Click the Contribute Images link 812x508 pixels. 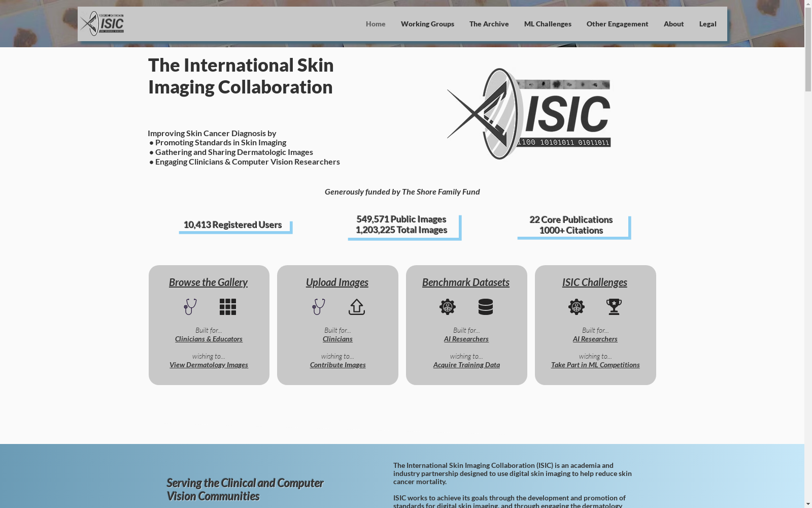click(337, 365)
